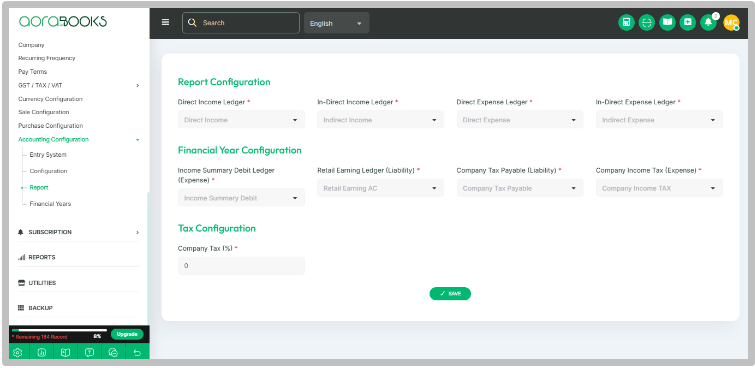Click the icon beside UTILITIES
The image size is (755, 368).
click(21, 283)
